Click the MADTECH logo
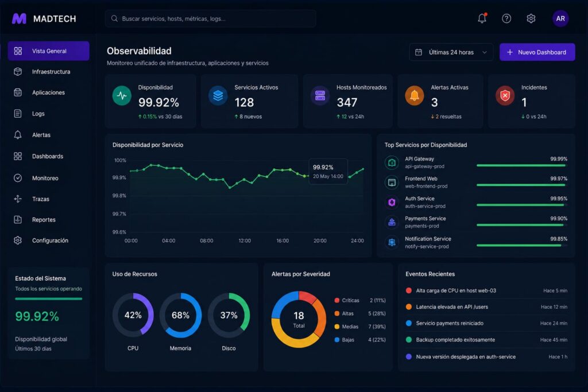This screenshot has width=588, height=392. tap(44, 18)
